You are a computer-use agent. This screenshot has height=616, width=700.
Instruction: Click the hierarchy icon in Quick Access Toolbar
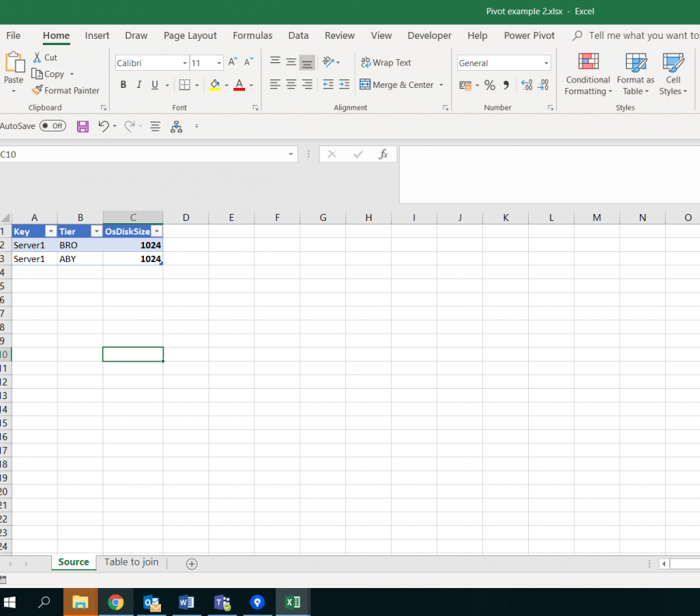[177, 127]
